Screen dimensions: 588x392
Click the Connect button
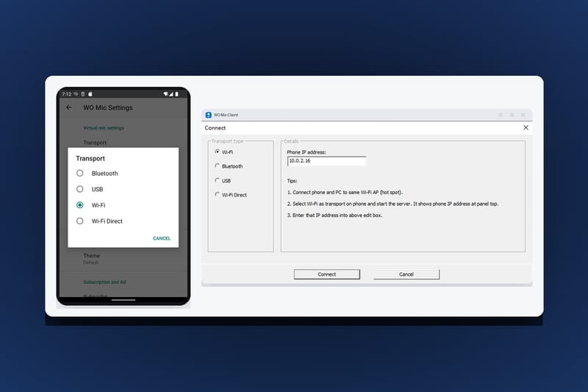[x=326, y=274]
